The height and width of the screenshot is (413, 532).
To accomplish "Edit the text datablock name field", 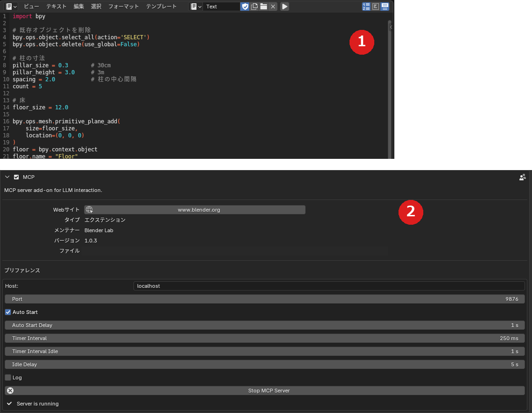I will [x=222, y=7].
